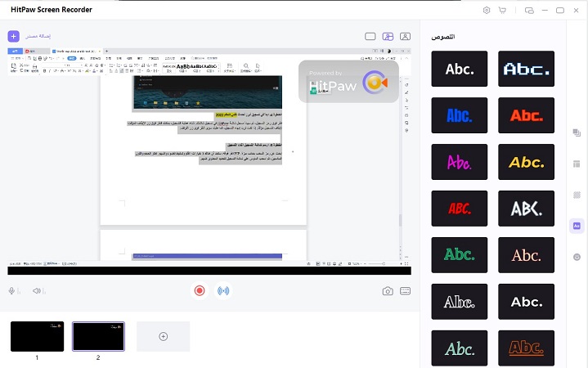Start recording with the red record button
588x368 pixels.
pyautogui.click(x=200, y=291)
